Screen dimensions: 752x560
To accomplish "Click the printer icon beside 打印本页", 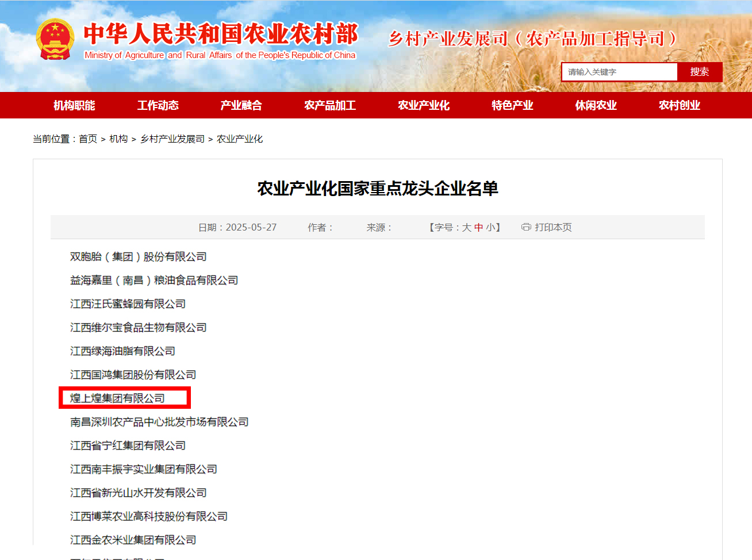I will (525, 227).
